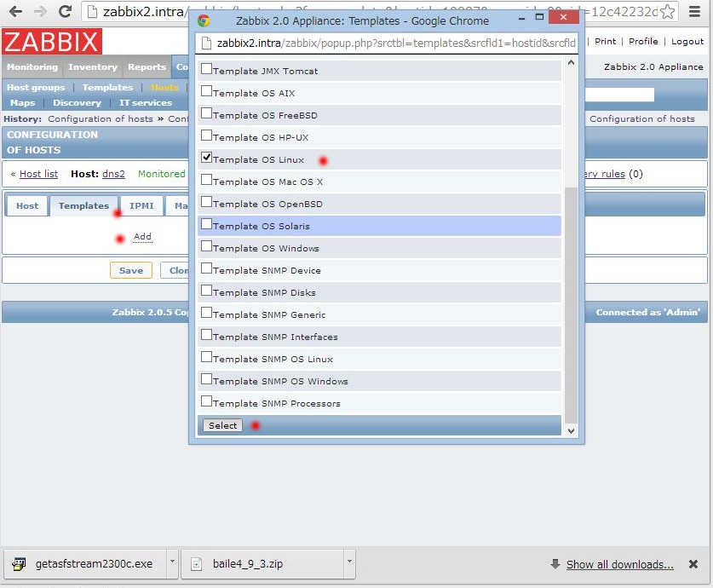This screenshot has height=588, width=713.
Task: Check Template OS Mac OS X
Action: pyautogui.click(x=206, y=180)
